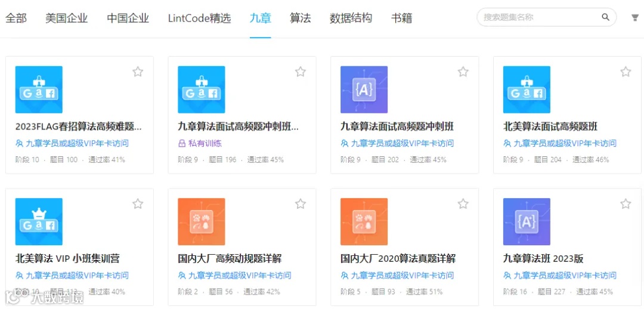The height and width of the screenshot is (309, 644).
Task: Open the 北美算法面试高频题班 title link
Action: click(550, 126)
